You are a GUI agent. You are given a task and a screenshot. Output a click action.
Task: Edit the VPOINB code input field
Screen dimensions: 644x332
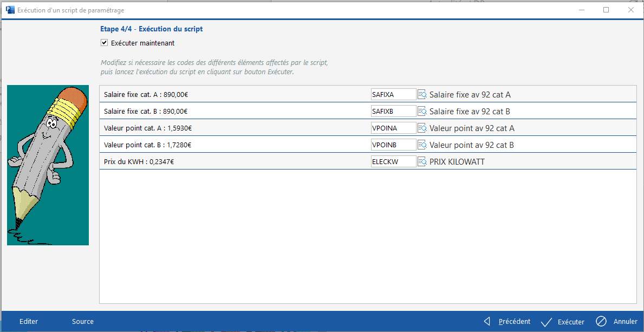click(393, 145)
